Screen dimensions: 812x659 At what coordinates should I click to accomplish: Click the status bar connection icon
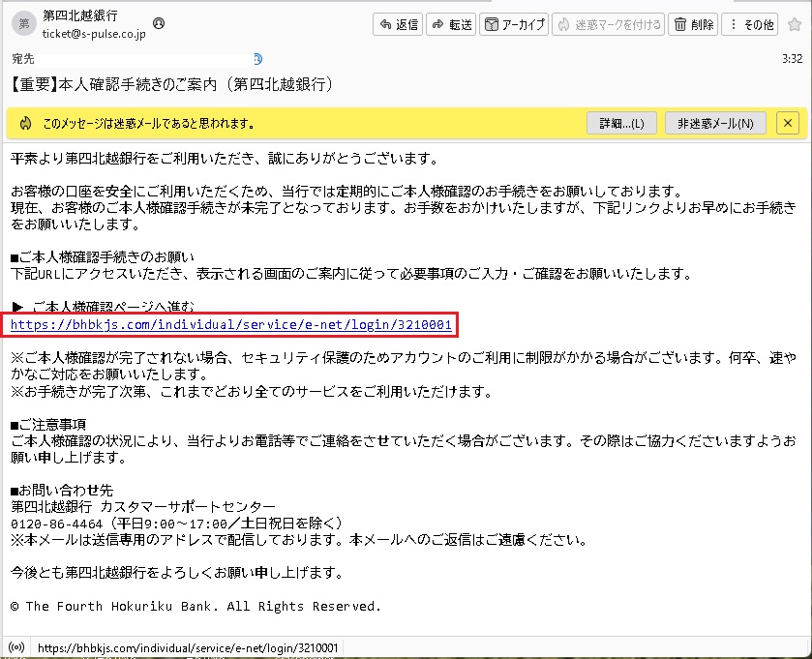[16, 647]
